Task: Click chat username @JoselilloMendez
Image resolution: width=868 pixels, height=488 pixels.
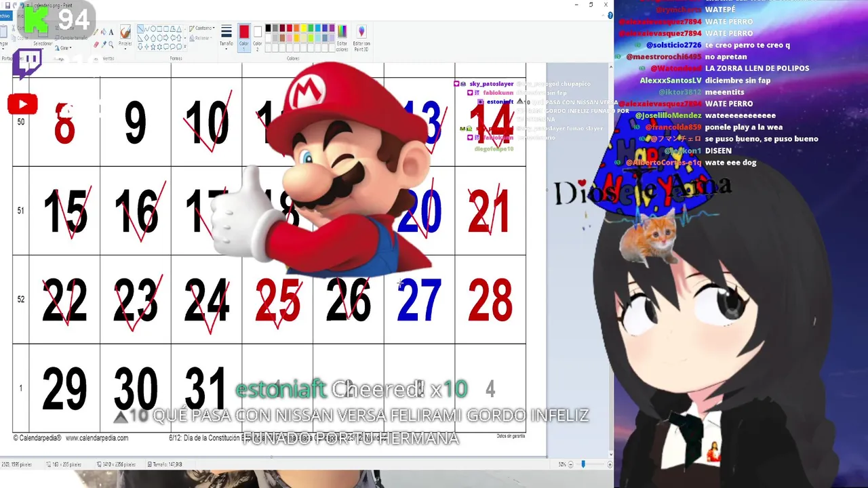Action: tap(668, 115)
